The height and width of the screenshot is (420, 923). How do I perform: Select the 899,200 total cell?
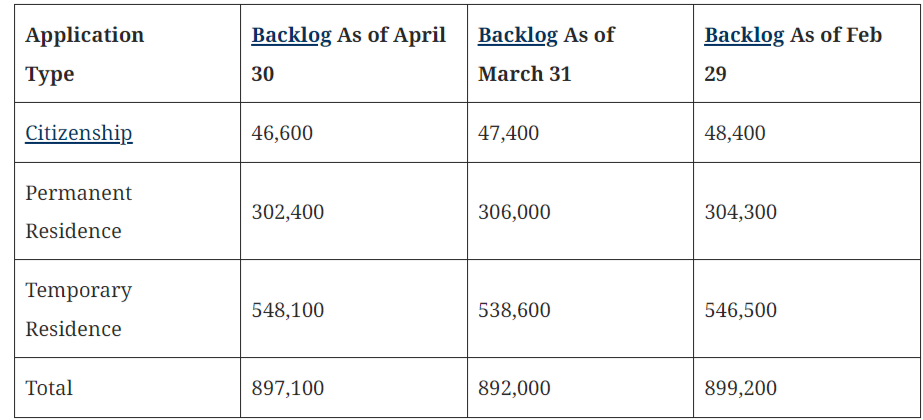click(741, 388)
